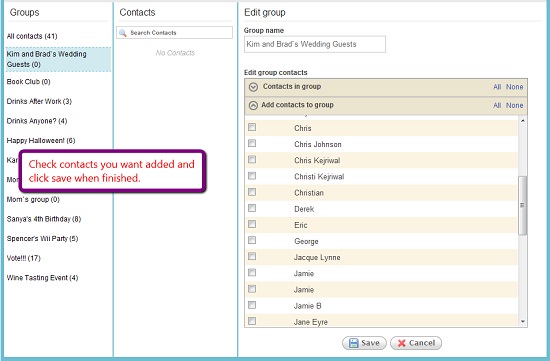Click the name Chris Johnson in list
Viewport: 550px width, 361px height.
click(318, 144)
